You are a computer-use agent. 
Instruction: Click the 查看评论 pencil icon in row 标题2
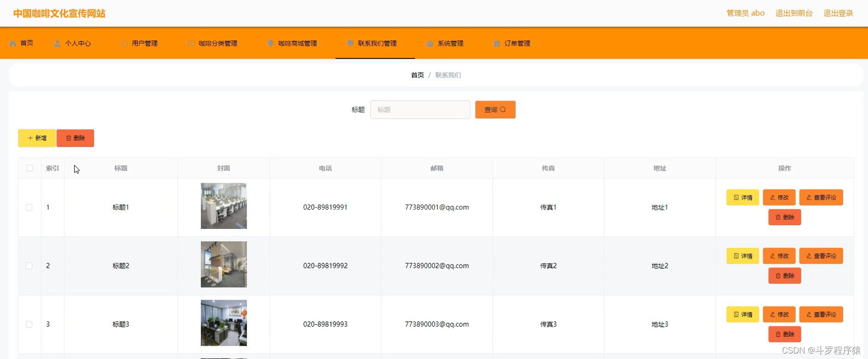809,256
